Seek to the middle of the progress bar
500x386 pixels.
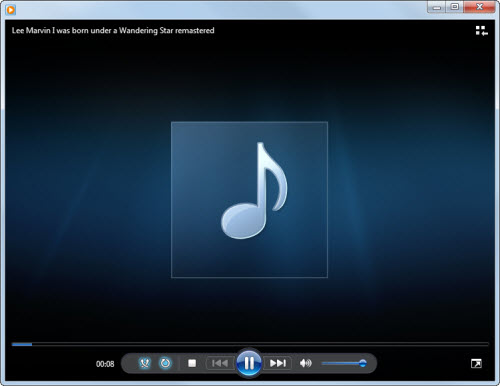(x=250, y=344)
